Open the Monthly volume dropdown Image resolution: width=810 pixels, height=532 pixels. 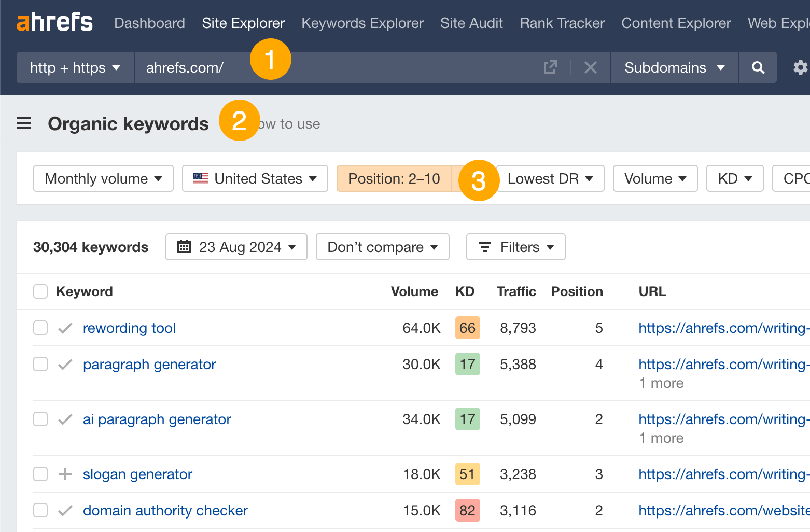(x=103, y=178)
